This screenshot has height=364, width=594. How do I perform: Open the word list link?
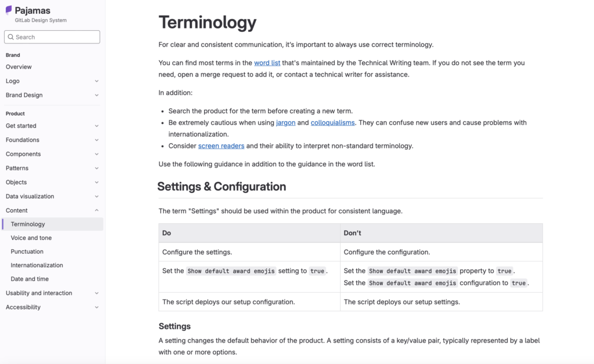pos(266,62)
